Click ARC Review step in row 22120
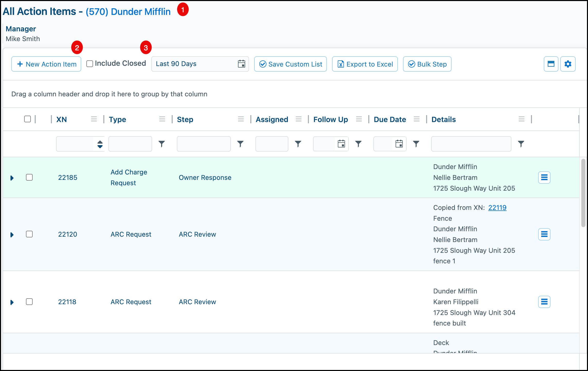 coord(197,234)
